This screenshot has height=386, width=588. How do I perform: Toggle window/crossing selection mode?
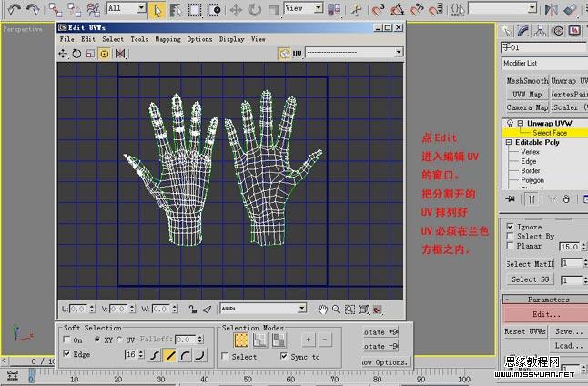pos(214,10)
